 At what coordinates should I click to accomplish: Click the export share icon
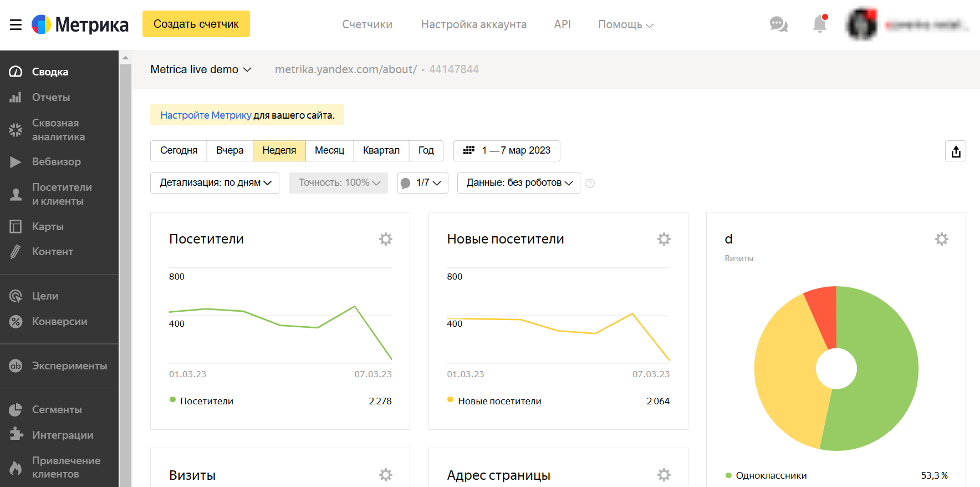point(956,151)
